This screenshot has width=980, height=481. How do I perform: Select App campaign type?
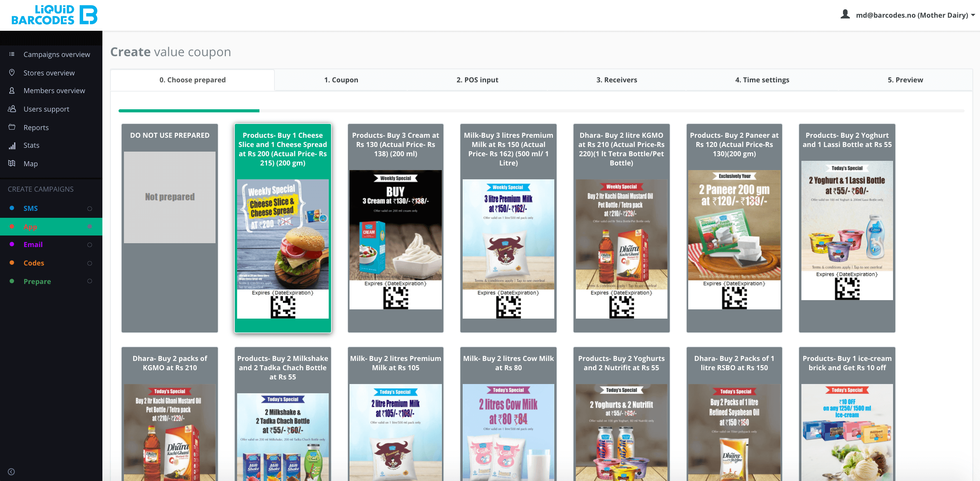tap(30, 227)
